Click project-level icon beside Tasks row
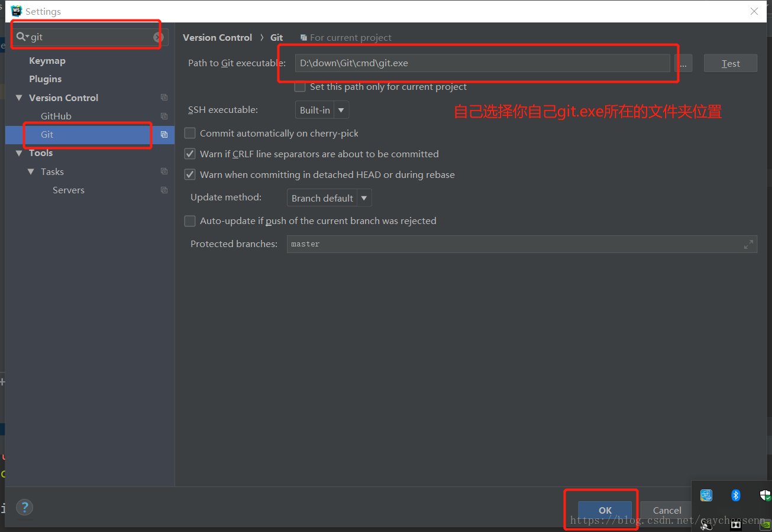This screenshot has width=772, height=532. pyautogui.click(x=164, y=171)
